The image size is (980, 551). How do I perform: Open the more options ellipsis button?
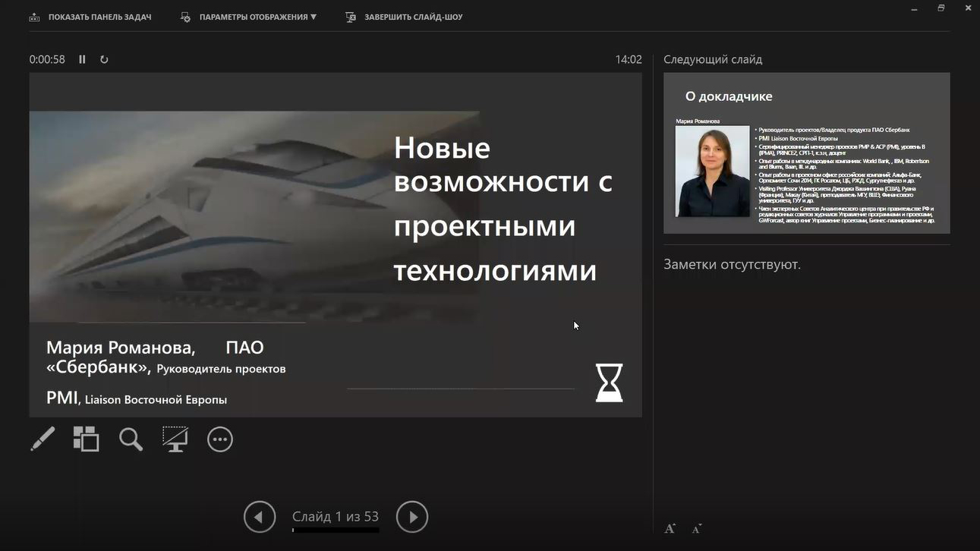pos(220,439)
